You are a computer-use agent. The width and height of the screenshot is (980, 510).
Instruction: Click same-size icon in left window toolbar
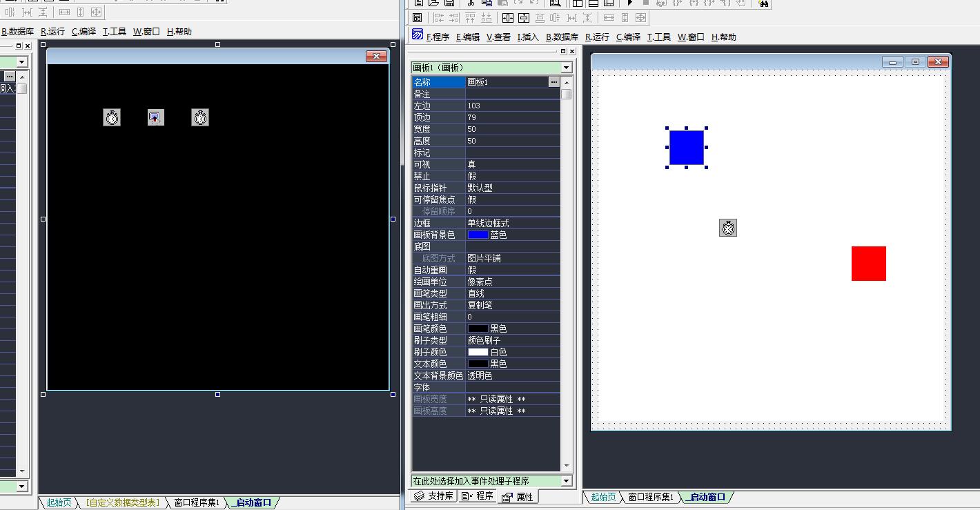point(96,12)
